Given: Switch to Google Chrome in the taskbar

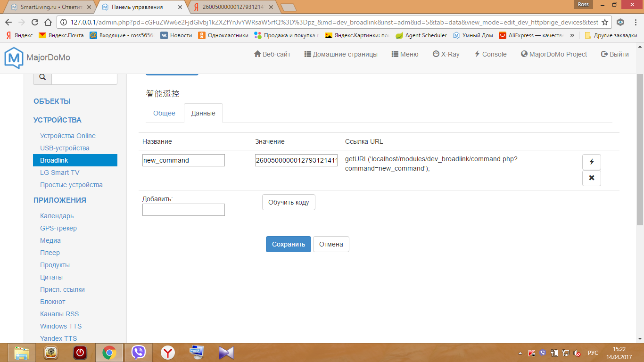Looking at the screenshot, I should pos(109,353).
